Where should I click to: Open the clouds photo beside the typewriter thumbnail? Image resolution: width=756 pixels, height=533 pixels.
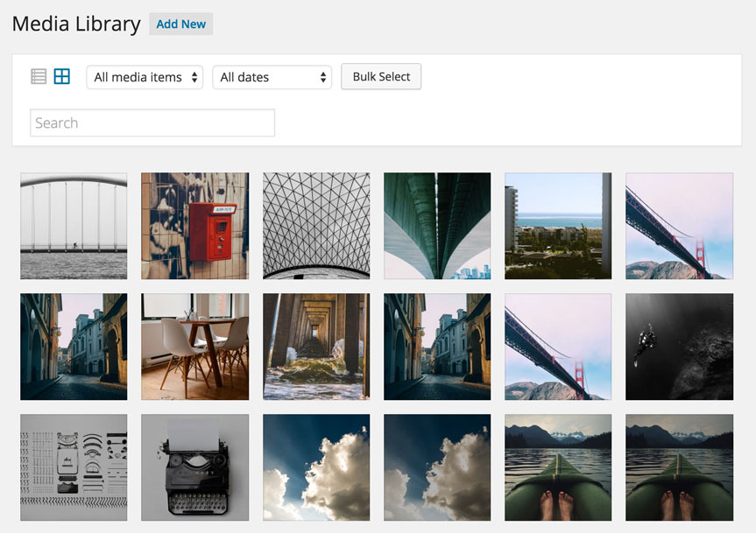[x=316, y=467]
